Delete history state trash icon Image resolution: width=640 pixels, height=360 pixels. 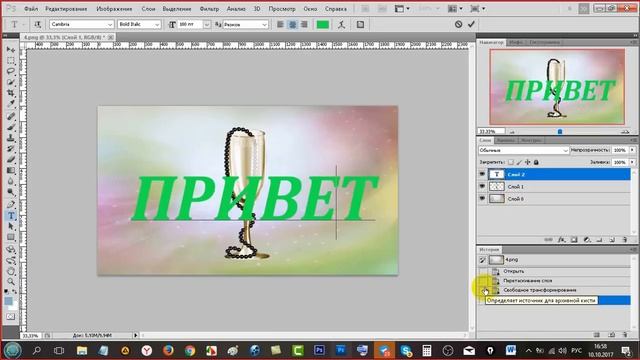(x=624, y=335)
